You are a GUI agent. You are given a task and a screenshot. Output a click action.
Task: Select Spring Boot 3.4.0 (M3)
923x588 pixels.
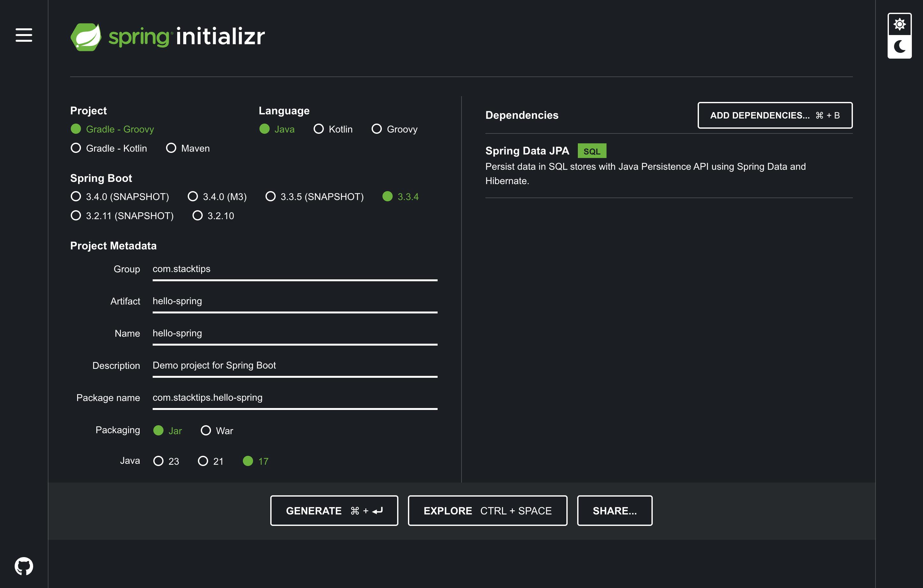[217, 197]
